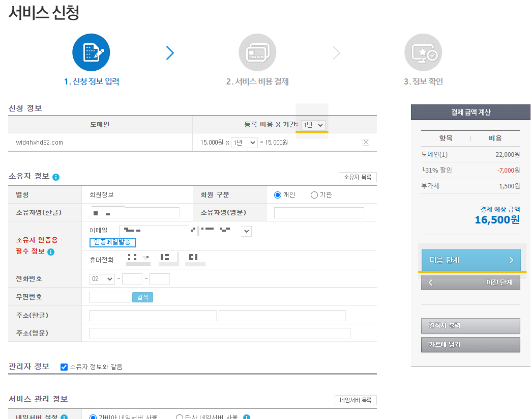Click the step 1 application info icon

[x=91, y=52]
